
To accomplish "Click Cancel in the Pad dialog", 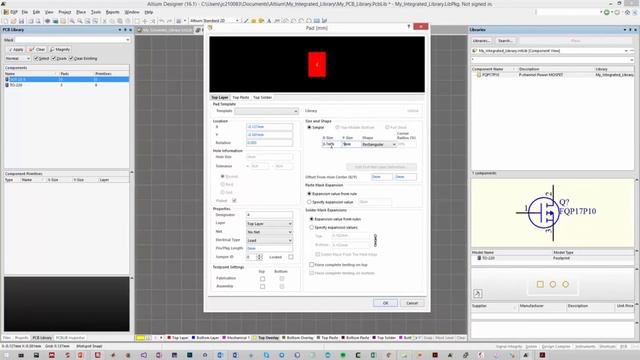I will click(412, 303).
